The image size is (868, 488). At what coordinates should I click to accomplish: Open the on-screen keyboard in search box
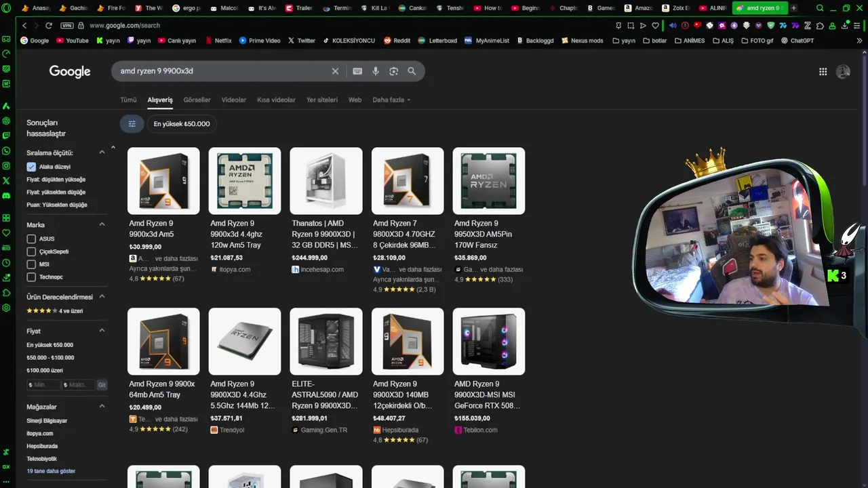(357, 71)
